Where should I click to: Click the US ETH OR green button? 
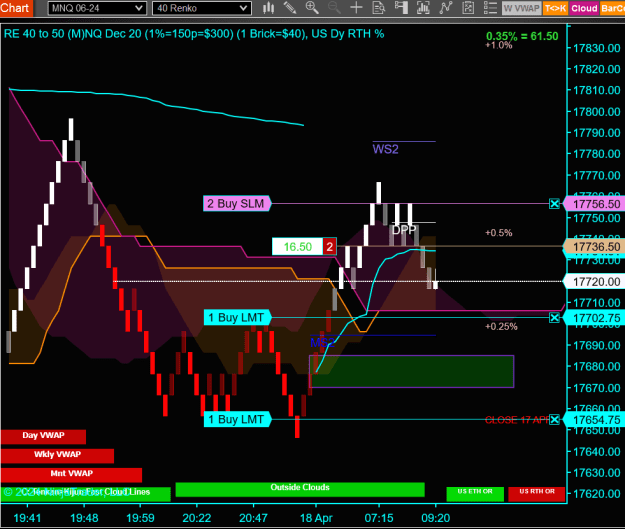(475, 494)
